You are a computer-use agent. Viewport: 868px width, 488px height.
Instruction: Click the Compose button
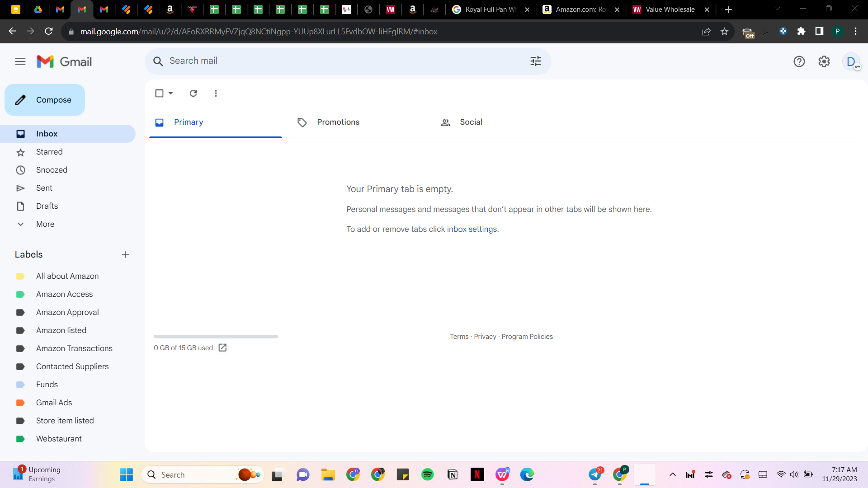click(45, 100)
